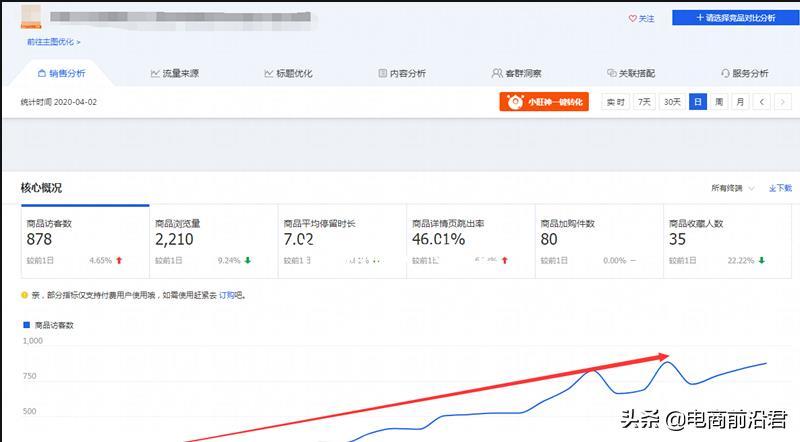Click the 关联搭配 link icon
Screen dimensions: 800x442
(611, 73)
